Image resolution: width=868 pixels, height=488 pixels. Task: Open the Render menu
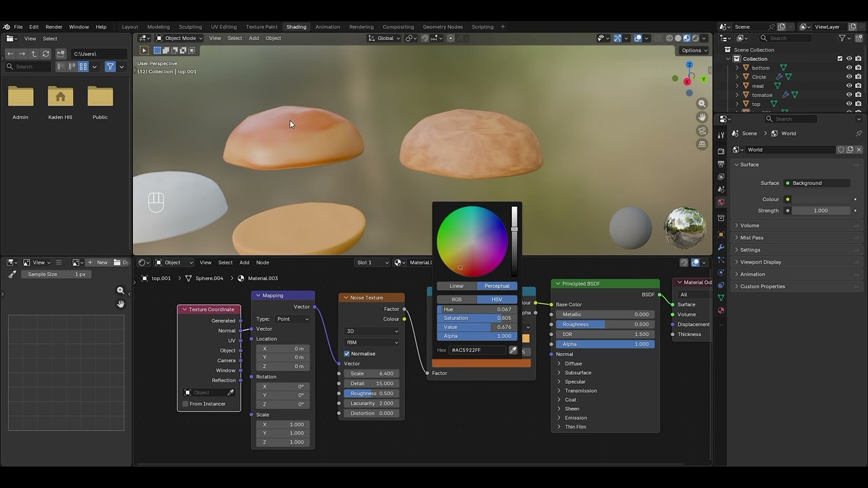click(x=54, y=26)
